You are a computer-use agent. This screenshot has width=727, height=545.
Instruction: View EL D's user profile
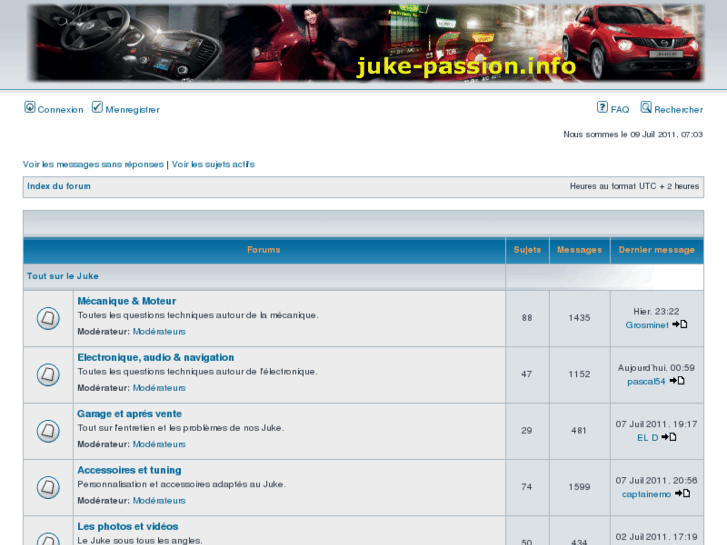point(648,438)
